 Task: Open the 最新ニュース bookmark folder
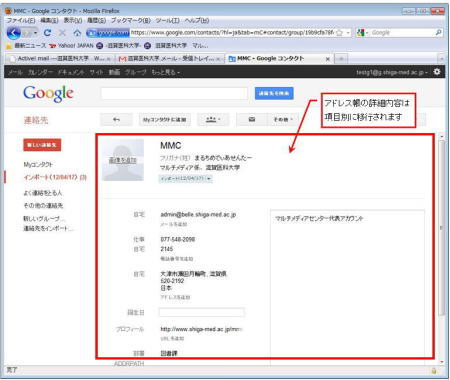pos(26,45)
